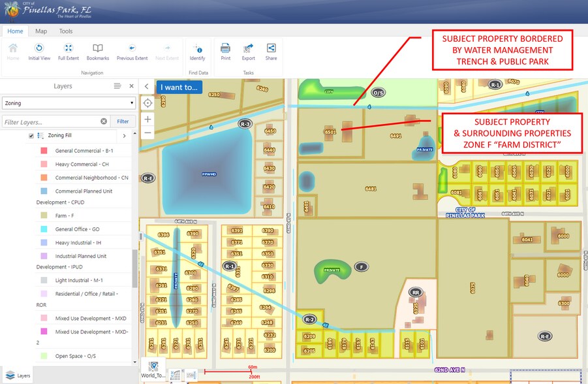Click the F zoning label marker
588x384 pixels.
click(362, 267)
